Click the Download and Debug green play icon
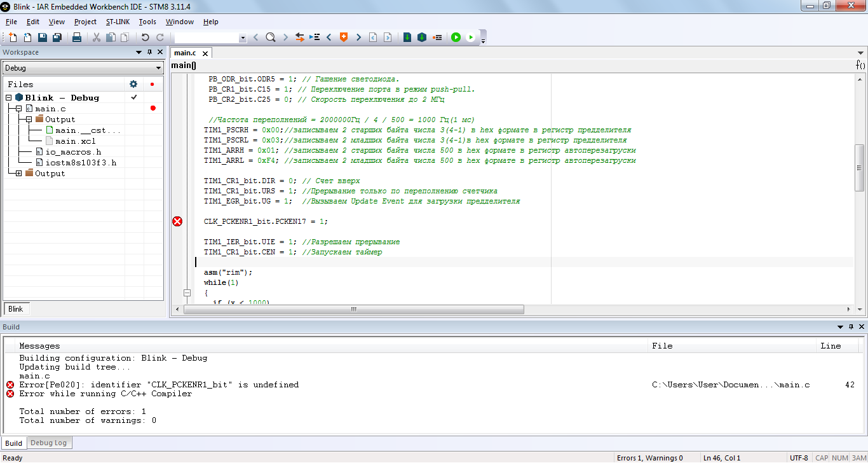Screen dimensions: 868x463 point(456,38)
